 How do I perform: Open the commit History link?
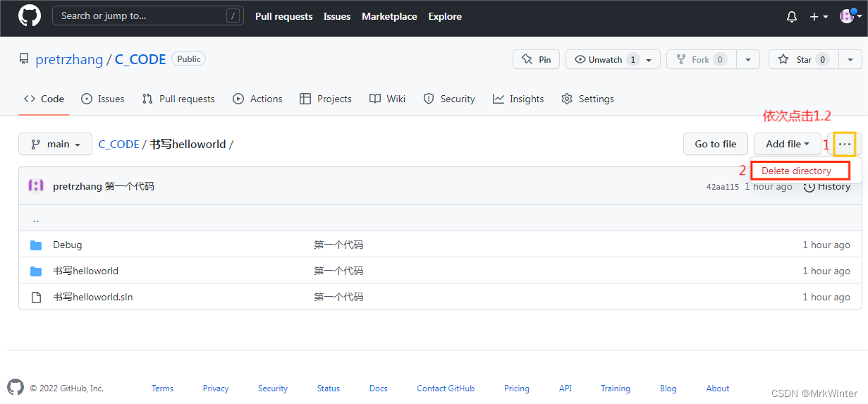coord(827,186)
